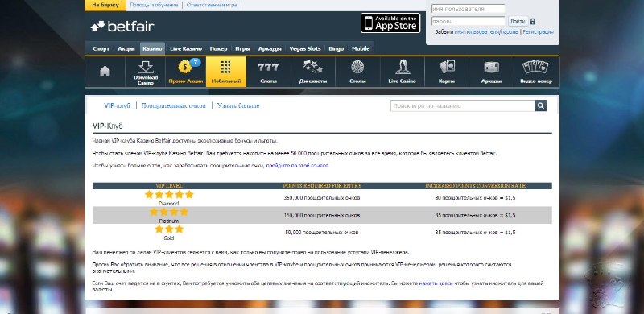Open the Поощрительных очков link
This screenshot has height=314, width=644.
point(173,105)
